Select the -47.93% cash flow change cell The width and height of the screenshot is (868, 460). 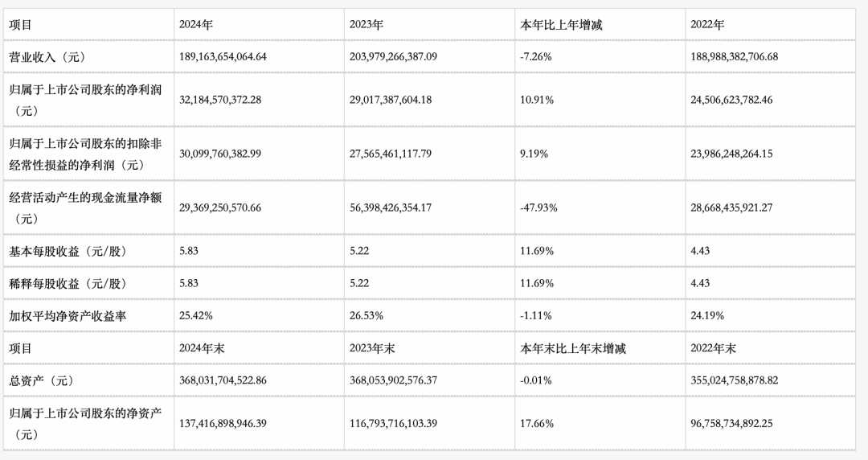[x=541, y=207]
